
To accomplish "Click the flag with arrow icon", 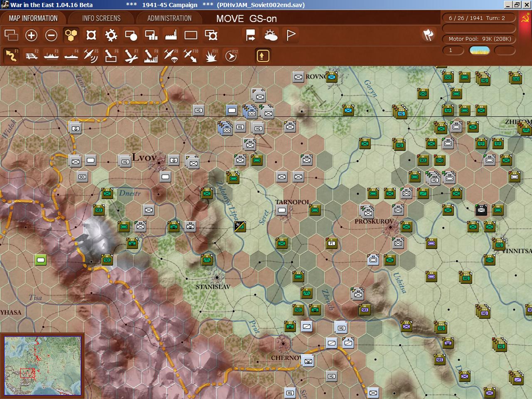I will [251, 35].
